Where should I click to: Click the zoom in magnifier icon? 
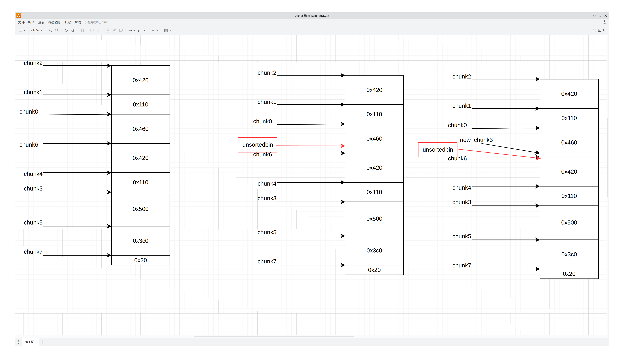tap(50, 30)
